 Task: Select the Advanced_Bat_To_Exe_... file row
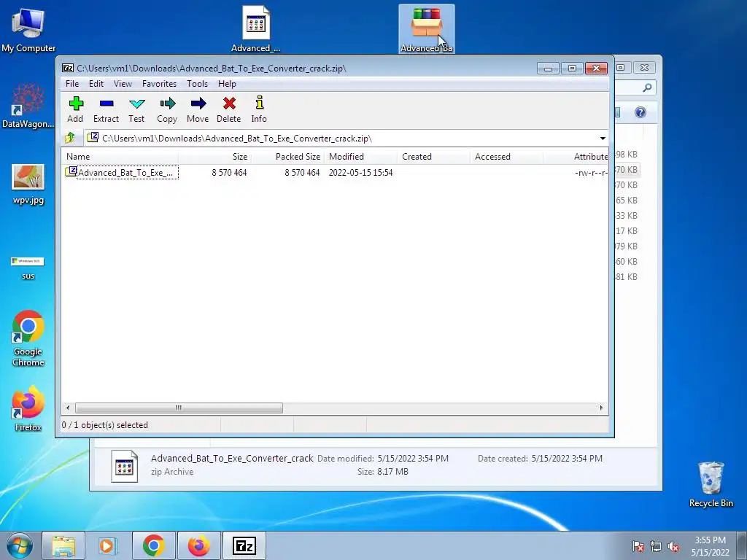tap(335, 172)
